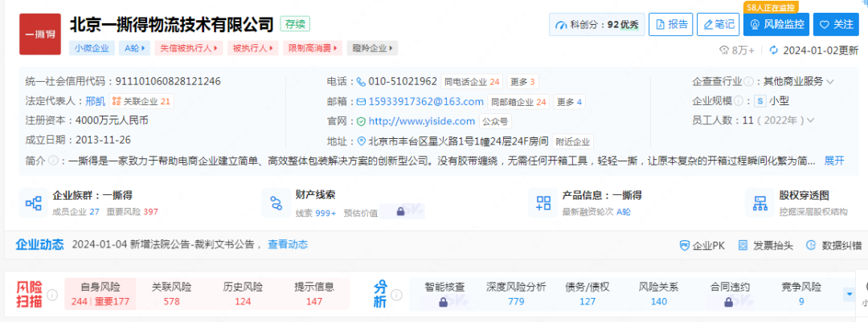View 同邮箱企业 24 companies
868x322 pixels.
pyautogui.click(x=518, y=102)
